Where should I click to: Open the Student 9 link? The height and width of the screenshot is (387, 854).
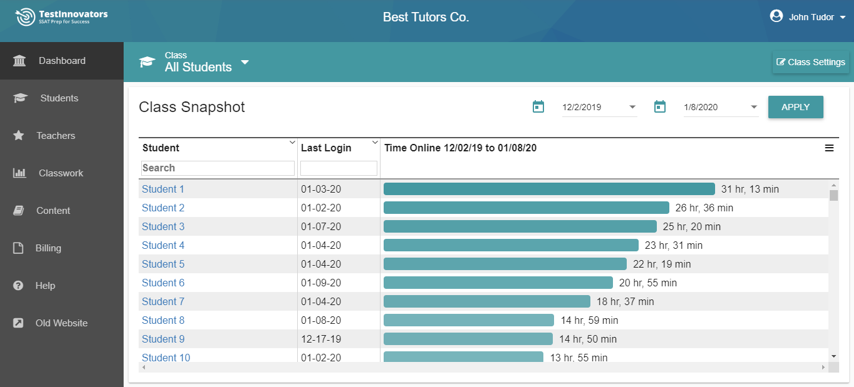[163, 339]
